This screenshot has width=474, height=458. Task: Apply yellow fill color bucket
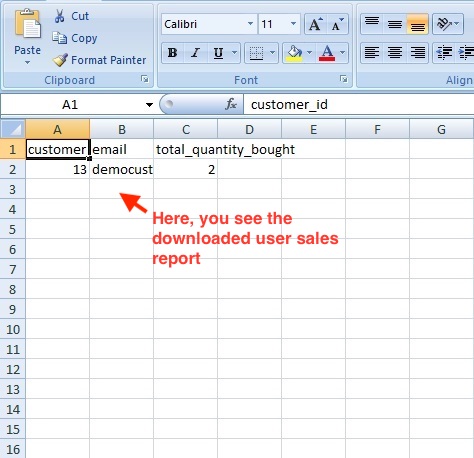click(294, 53)
